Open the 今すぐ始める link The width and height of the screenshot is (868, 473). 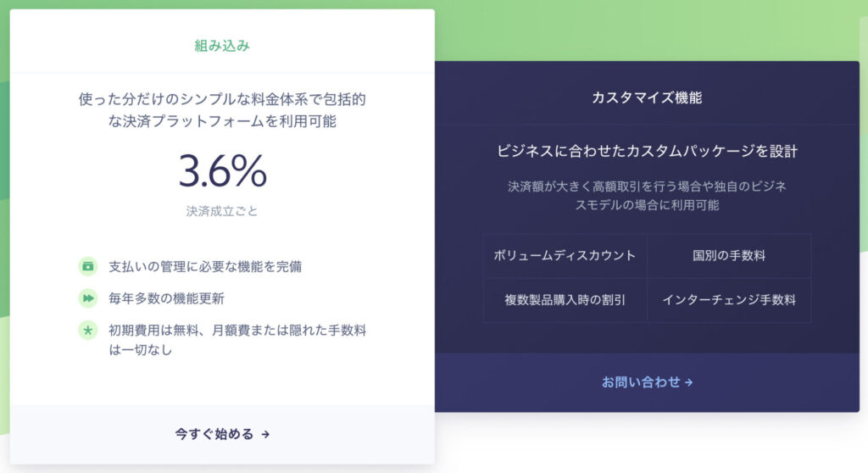222,434
